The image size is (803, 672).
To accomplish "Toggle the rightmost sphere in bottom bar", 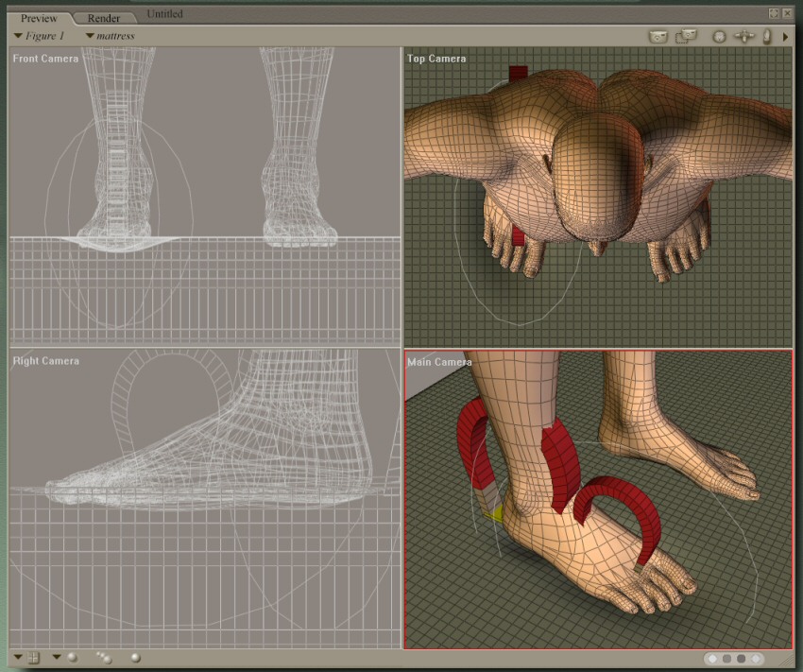I will click(x=136, y=658).
